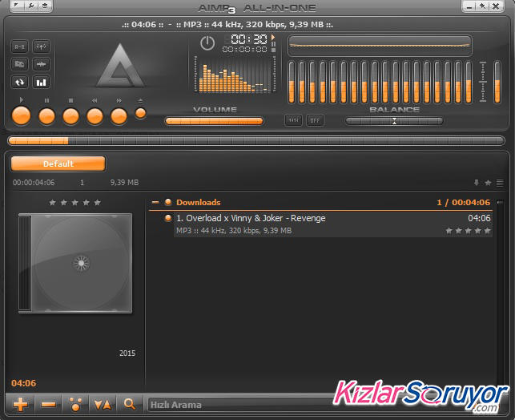Click the down arrow icon in playlist header
The width and height of the screenshot is (515, 420).
coord(477,183)
